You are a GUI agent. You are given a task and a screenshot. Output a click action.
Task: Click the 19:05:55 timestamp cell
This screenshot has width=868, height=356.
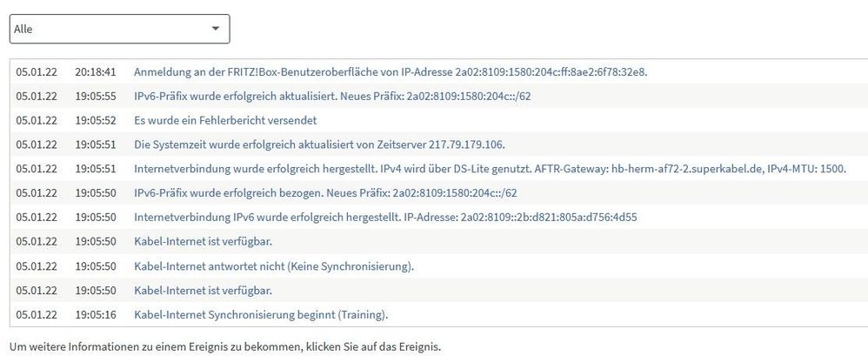[x=96, y=96]
